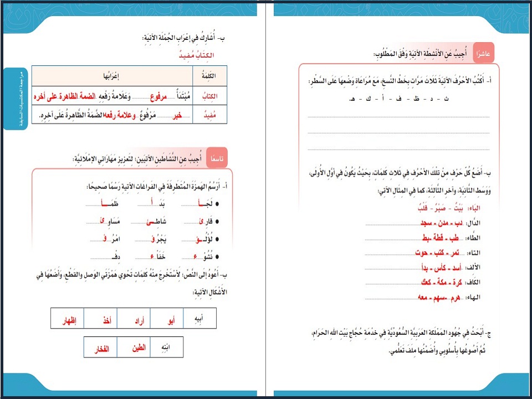Click the row label "التاء:"
Image resolution: width=532 pixels, height=399 pixels.
coord(474,253)
